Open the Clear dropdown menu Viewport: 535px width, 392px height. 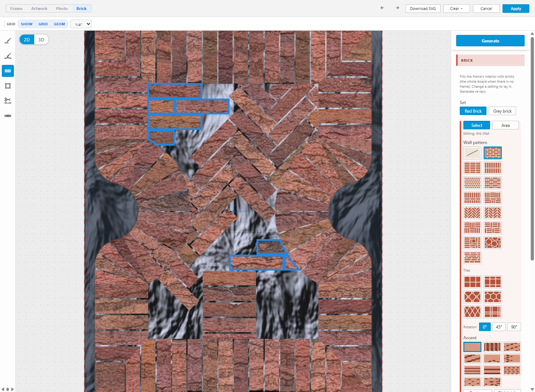[457, 9]
